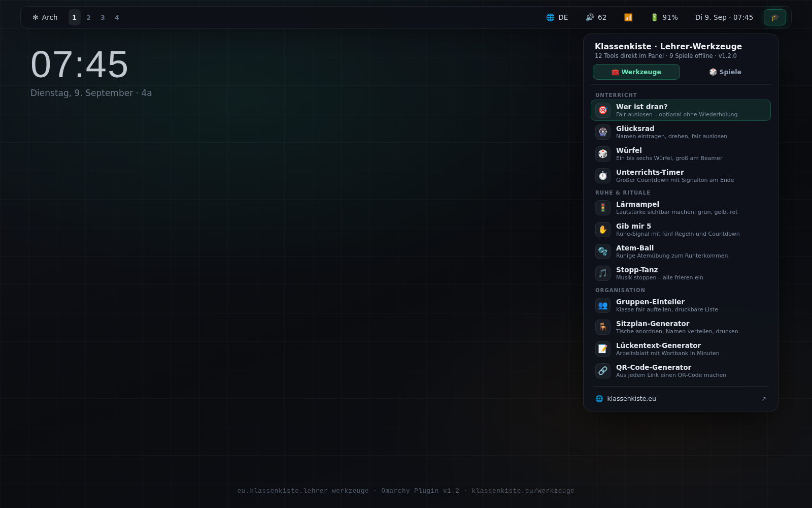
Task: Click the desktop clock showing 07:45
Action: (x=80, y=65)
